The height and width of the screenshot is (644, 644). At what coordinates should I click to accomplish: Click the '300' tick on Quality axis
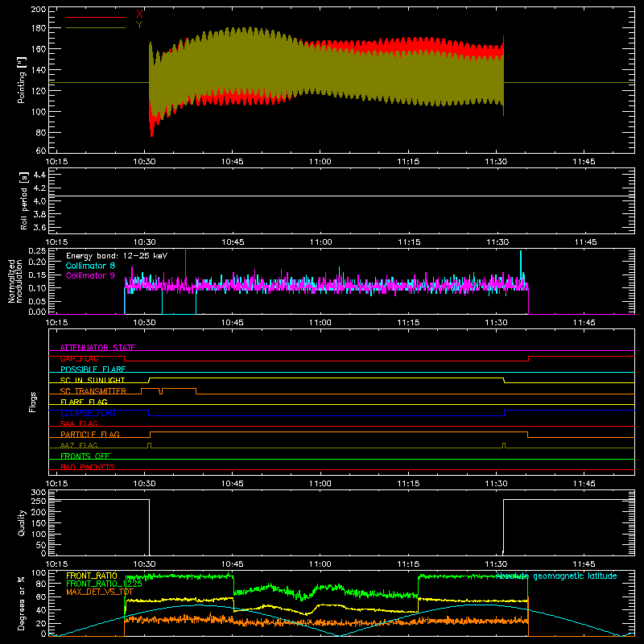coord(38,493)
